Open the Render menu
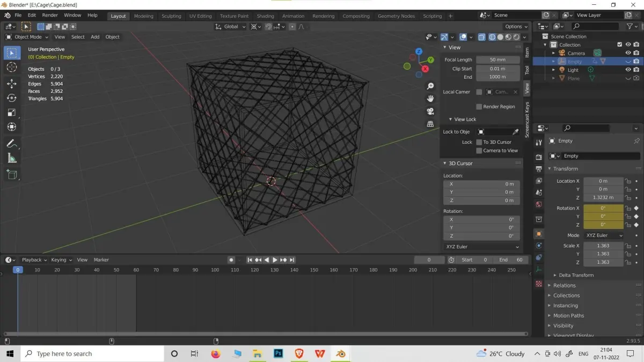 (x=50, y=16)
